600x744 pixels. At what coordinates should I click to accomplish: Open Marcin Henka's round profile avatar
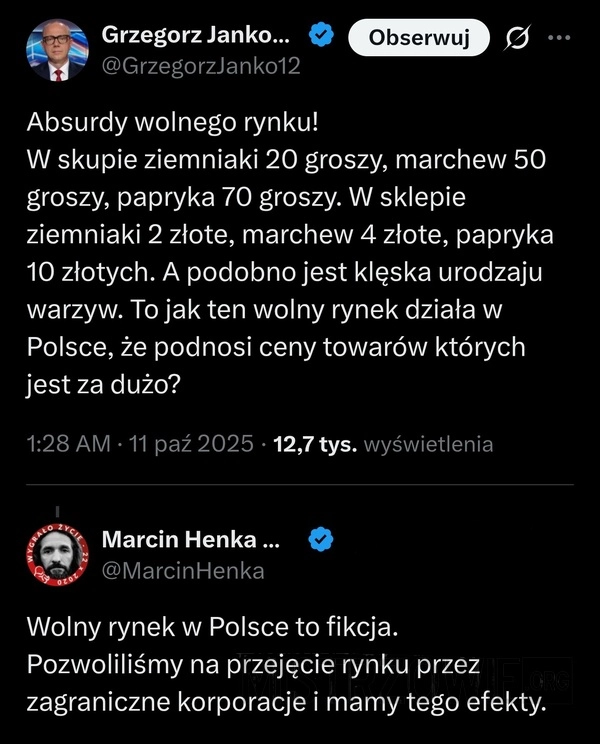point(58,555)
